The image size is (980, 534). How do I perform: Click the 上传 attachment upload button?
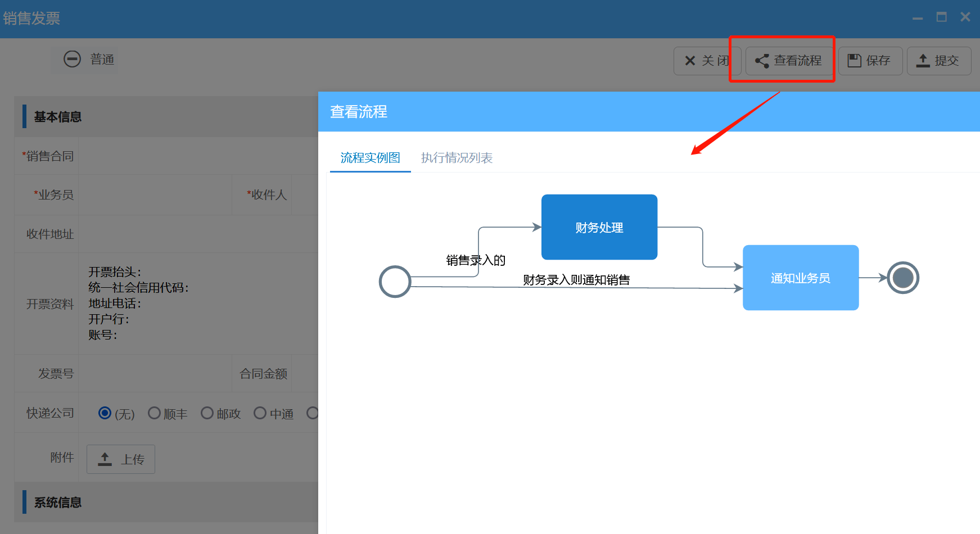[121, 459]
